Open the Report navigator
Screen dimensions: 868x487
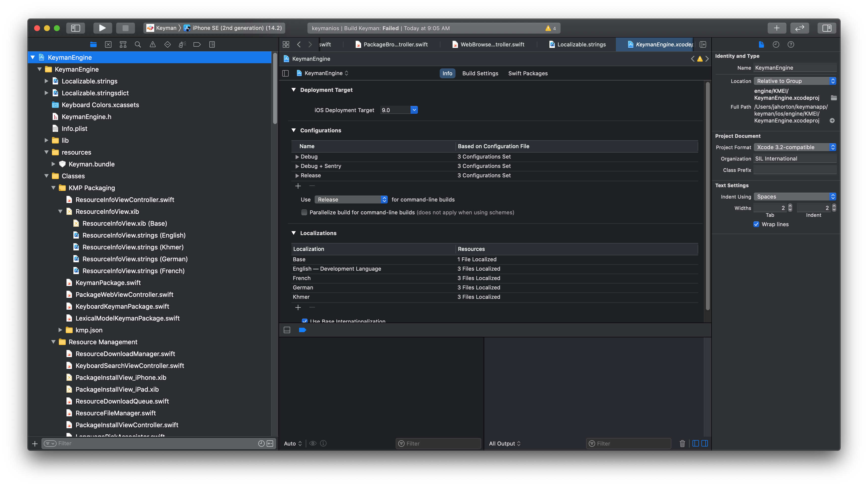pos(212,44)
